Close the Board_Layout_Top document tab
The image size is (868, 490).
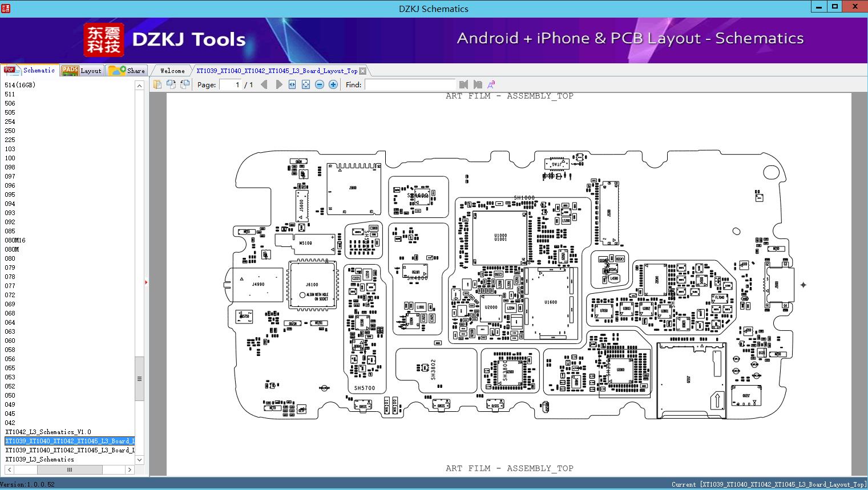pos(362,71)
